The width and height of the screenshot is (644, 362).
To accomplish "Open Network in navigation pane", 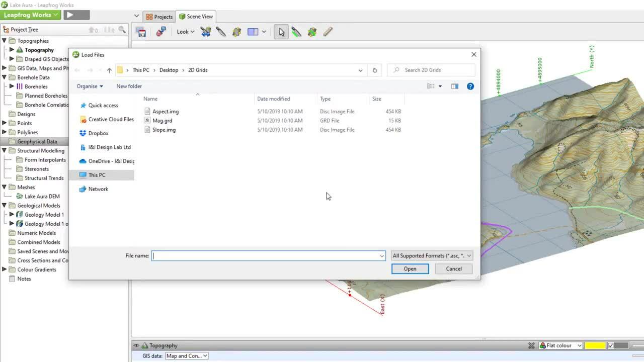I will coord(98,189).
